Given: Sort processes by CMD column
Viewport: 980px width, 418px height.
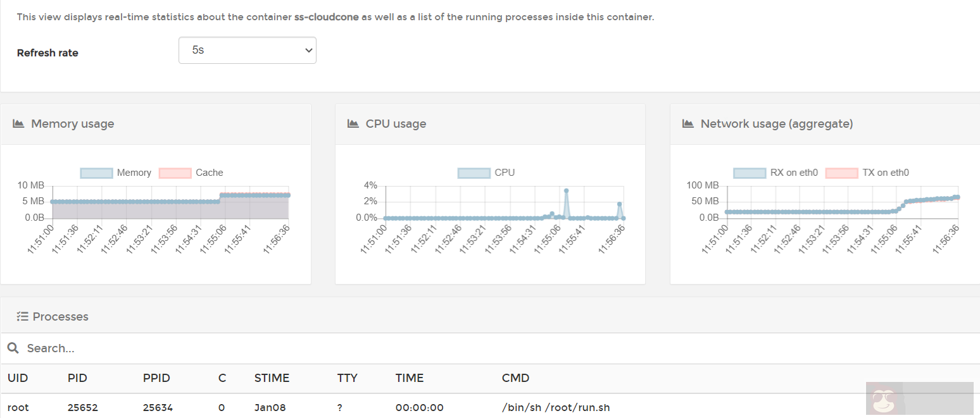Looking at the screenshot, I should 515,378.
